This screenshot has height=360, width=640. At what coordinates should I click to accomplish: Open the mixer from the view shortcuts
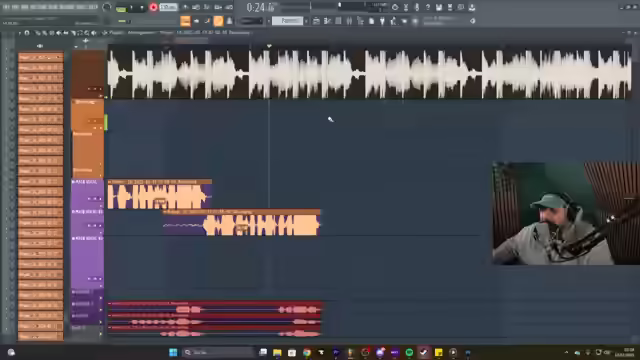click(349, 21)
